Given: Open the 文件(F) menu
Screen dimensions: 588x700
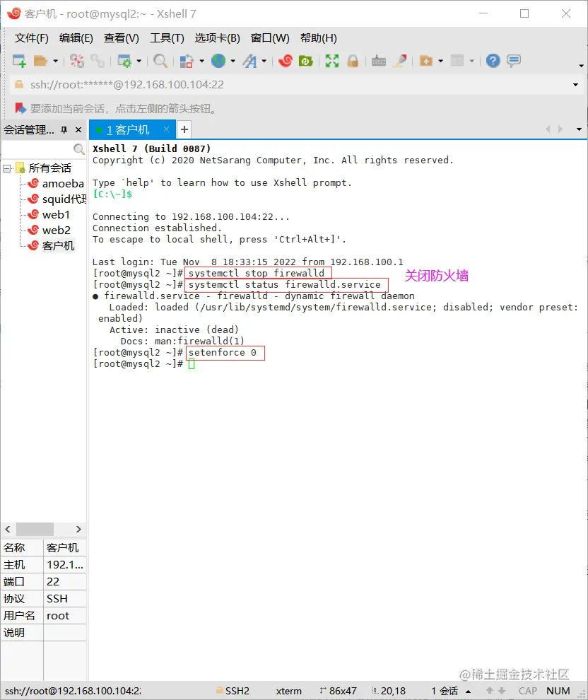Looking at the screenshot, I should pyautogui.click(x=32, y=38).
